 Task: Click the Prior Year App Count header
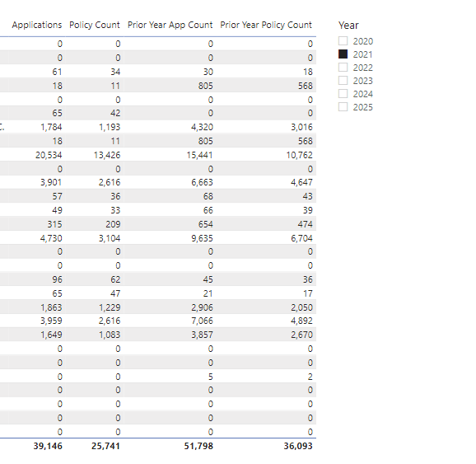170,25
